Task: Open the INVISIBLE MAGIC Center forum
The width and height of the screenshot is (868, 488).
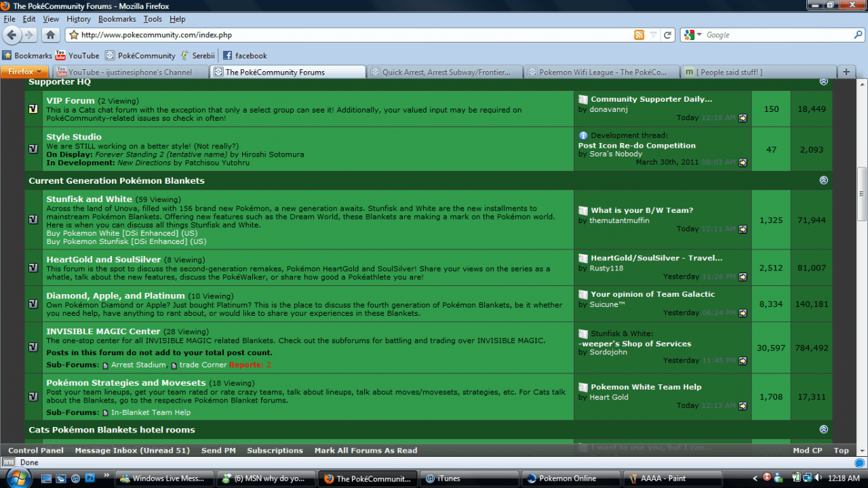Action: coord(103,331)
